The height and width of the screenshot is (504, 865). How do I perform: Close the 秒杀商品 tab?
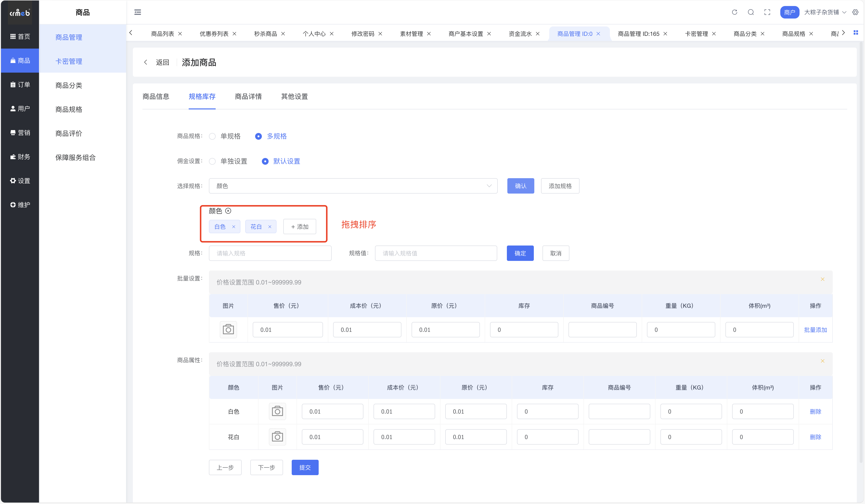tap(283, 34)
